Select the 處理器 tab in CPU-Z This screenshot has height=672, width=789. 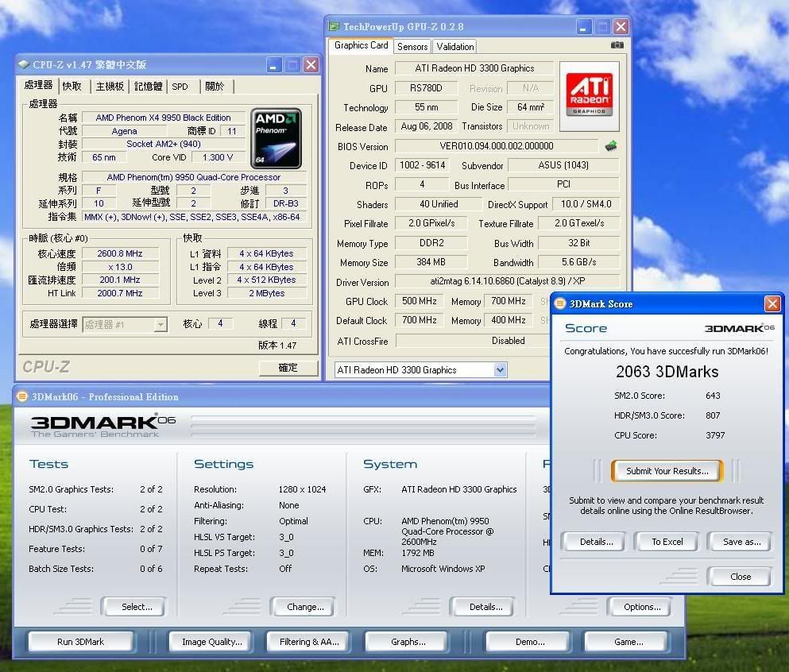(x=38, y=85)
